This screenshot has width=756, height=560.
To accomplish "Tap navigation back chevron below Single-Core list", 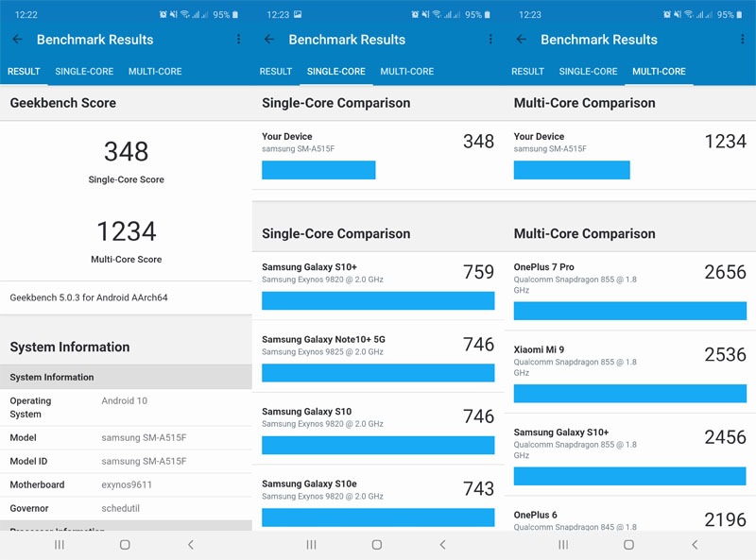I will tap(442, 545).
